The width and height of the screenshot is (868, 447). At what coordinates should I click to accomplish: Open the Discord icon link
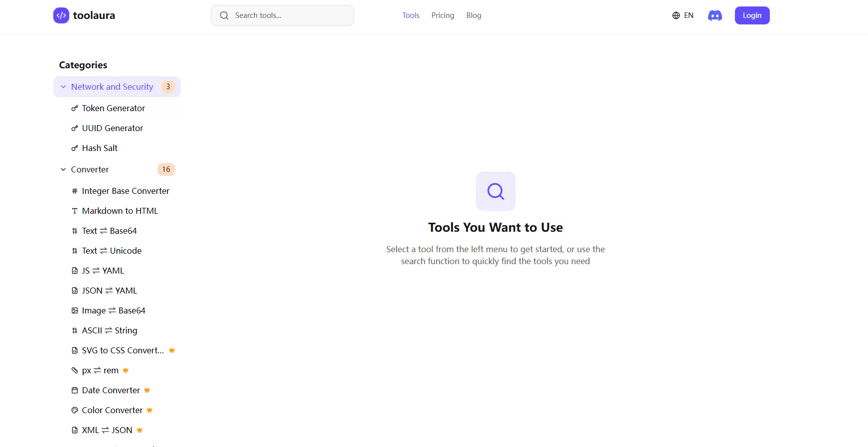coord(715,15)
